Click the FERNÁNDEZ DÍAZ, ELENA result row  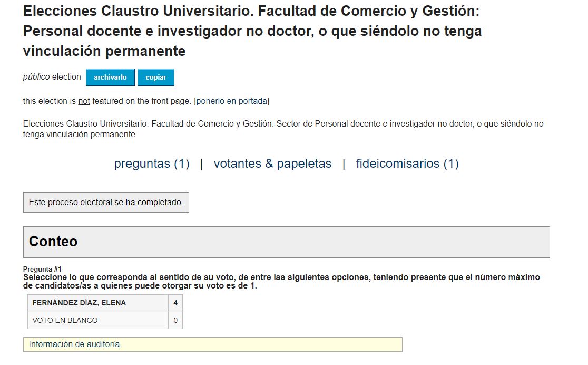[x=105, y=303]
